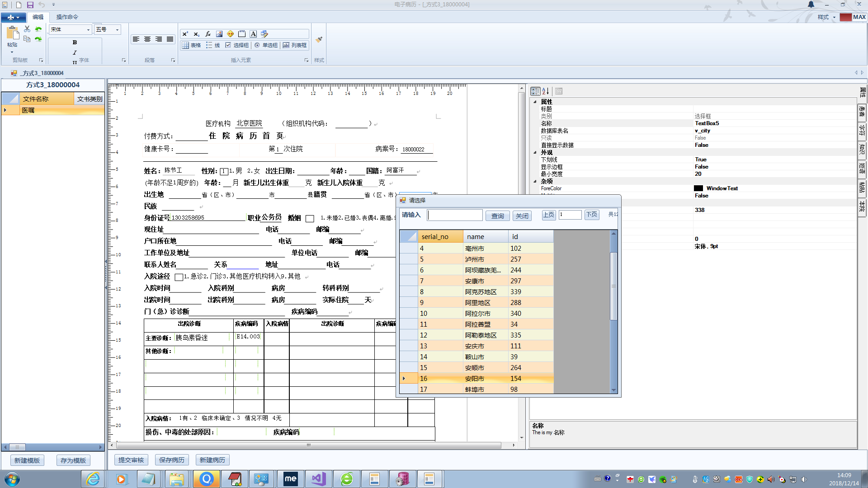Click the format brush style icon
Viewport: 868px width, 488px height.
[319, 40]
